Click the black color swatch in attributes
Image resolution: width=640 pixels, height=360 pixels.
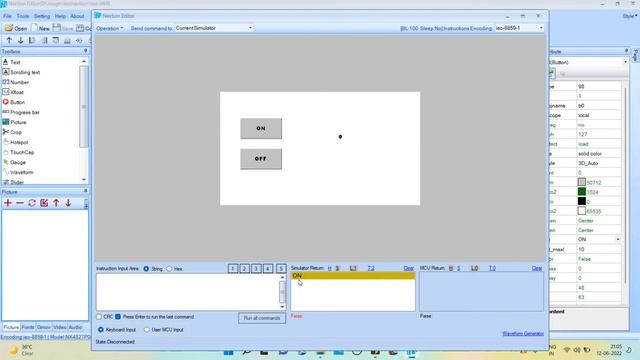(x=582, y=201)
